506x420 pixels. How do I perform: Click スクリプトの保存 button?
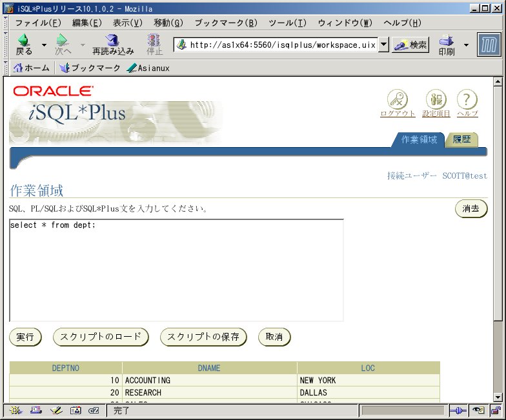pyautogui.click(x=203, y=337)
